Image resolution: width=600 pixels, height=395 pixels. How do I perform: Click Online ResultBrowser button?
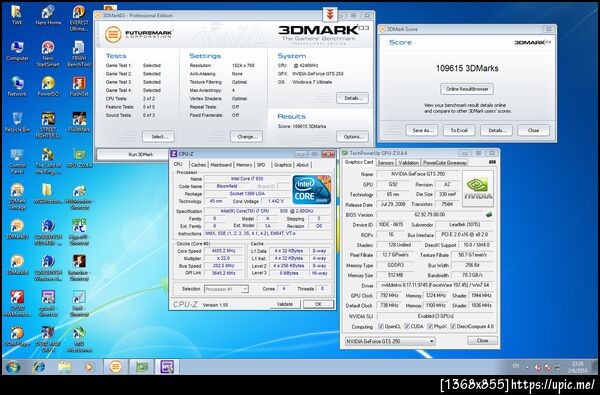tap(467, 89)
